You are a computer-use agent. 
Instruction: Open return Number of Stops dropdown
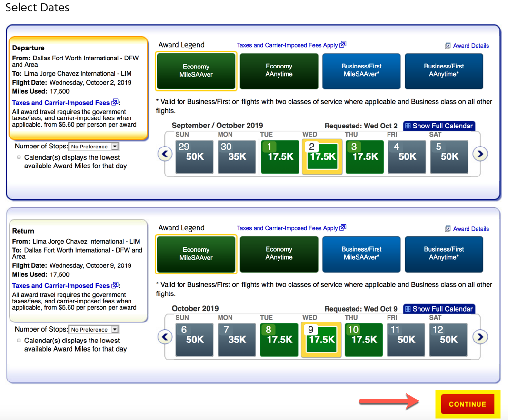[x=94, y=330]
